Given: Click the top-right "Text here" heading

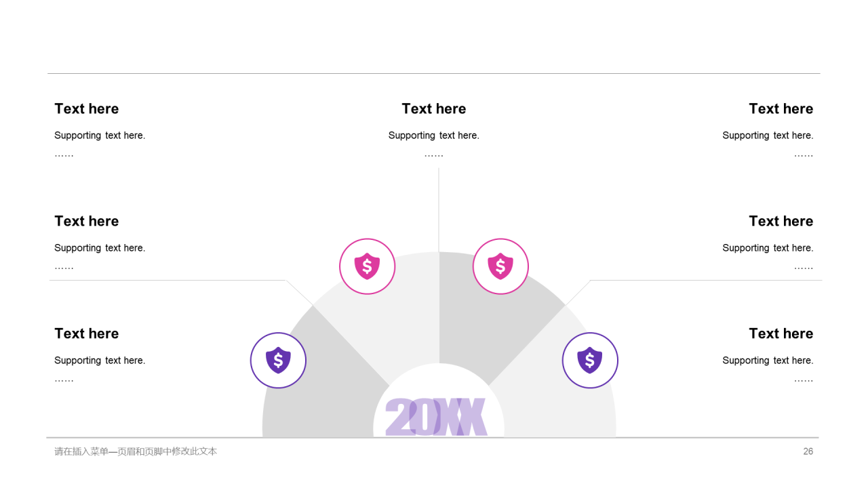Looking at the screenshot, I should pos(781,109).
